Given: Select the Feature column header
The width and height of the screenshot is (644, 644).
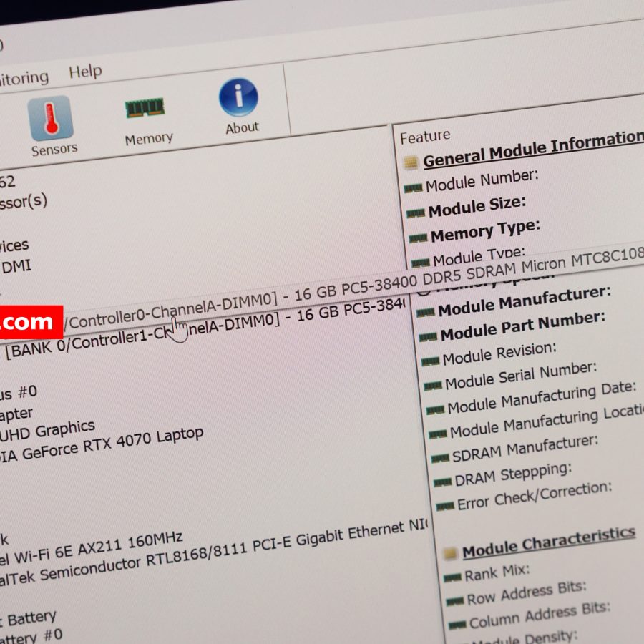Looking at the screenshot, I should click(425, 137).
